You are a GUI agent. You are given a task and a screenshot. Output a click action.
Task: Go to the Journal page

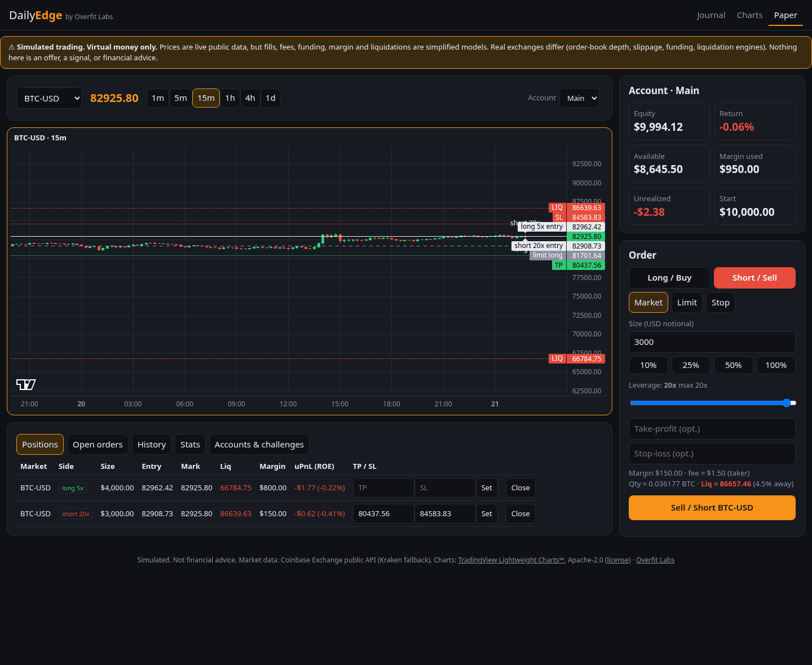point(711,15)
